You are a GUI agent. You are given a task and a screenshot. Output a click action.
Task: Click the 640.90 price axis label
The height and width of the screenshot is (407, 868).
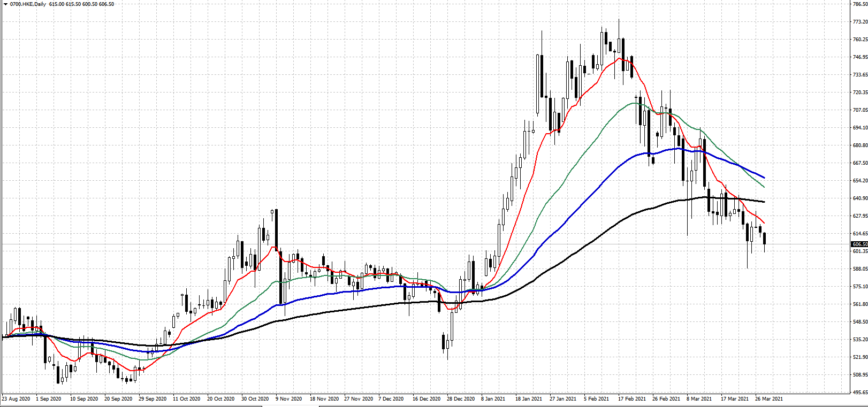(x=859, y=198)
